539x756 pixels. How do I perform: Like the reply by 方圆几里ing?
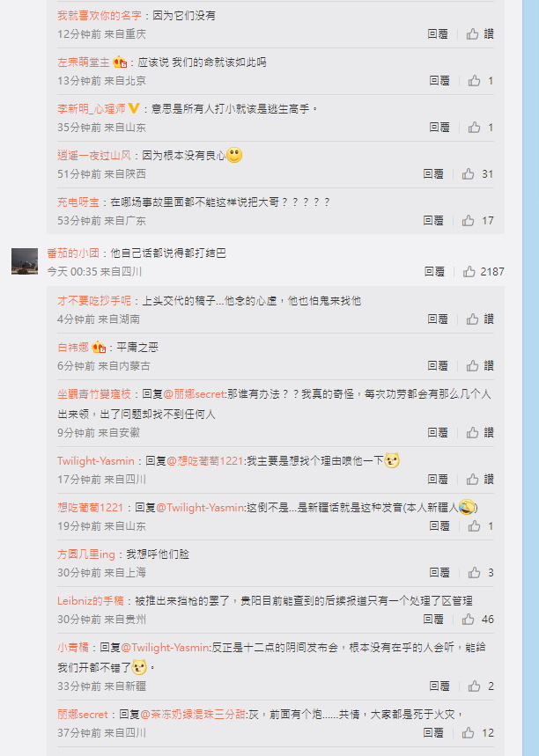point(481,573)
